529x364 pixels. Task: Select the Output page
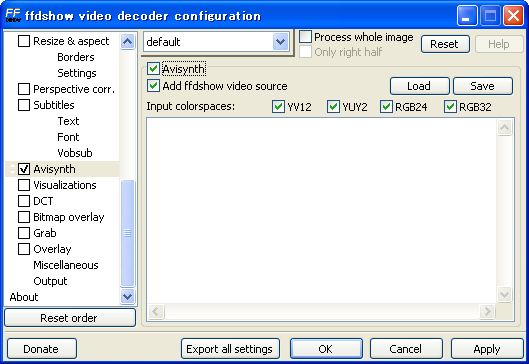click(x=50, y=281)
